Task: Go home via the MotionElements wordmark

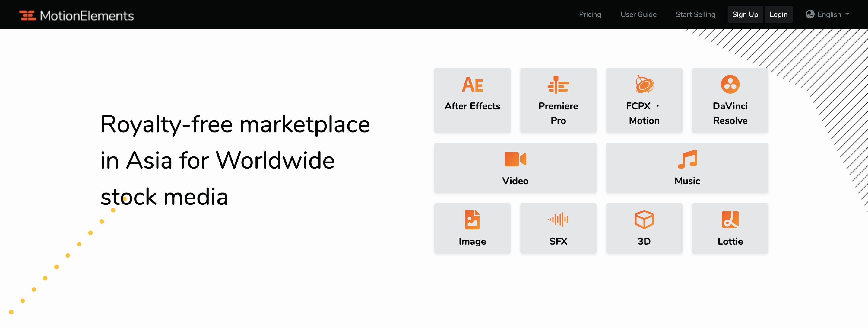Action: coord(87,15)
